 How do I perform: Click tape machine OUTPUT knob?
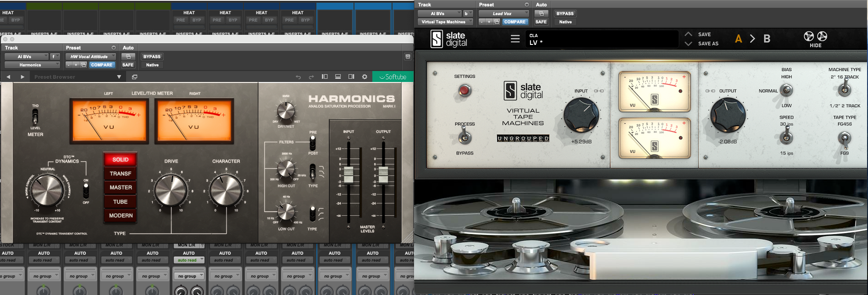[728, 115]
